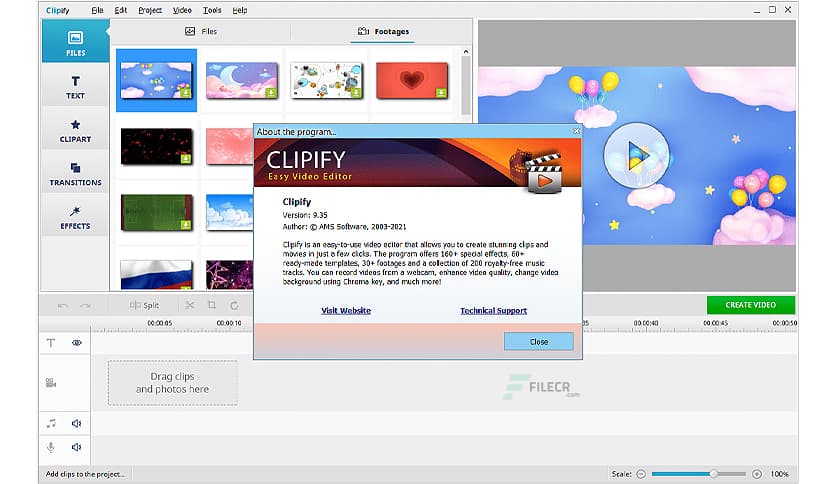836x484 pixels.
Task: Select the red heart footage thumbnail
Action: point(412,80)
